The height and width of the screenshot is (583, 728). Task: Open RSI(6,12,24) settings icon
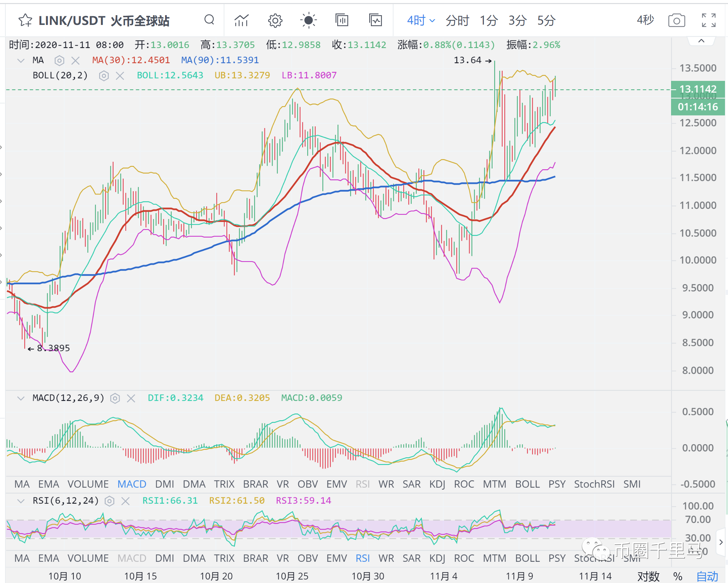tap(109, 501)
